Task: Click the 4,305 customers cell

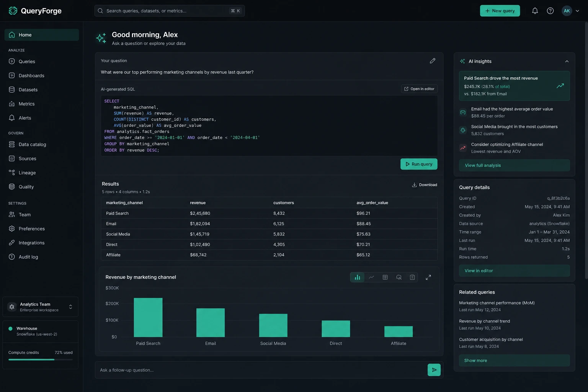Action: pos(279,244)
